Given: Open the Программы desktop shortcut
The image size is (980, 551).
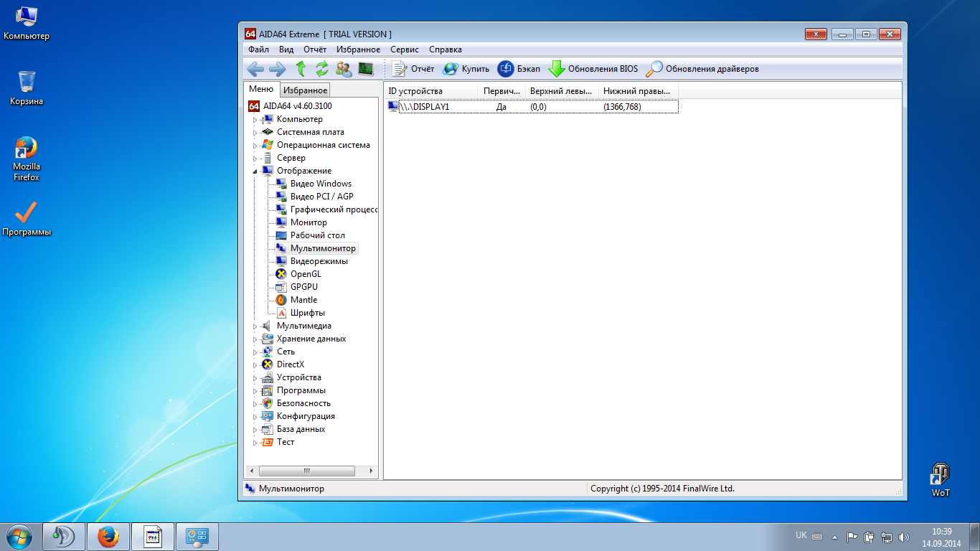Looking at the screenshot, I should point(27,218).
